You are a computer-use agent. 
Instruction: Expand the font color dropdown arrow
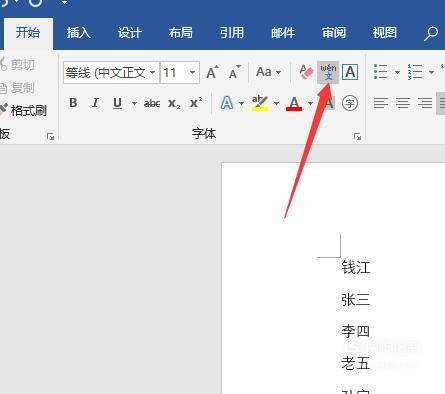tap(310, 103)
